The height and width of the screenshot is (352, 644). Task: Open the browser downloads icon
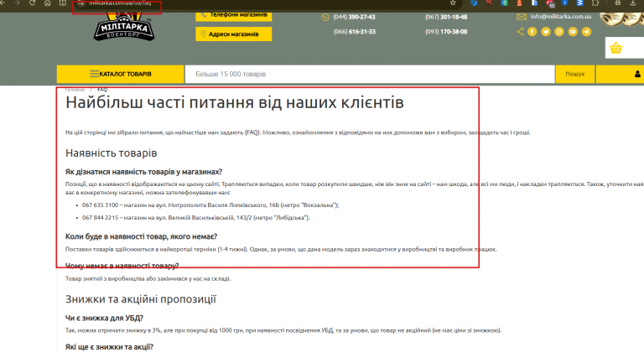click(x=633, y=3)
